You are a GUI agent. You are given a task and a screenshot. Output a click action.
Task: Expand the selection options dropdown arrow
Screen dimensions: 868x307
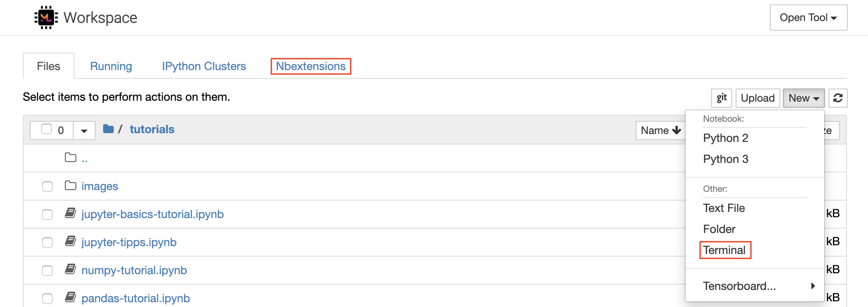(x=84, y=131)
